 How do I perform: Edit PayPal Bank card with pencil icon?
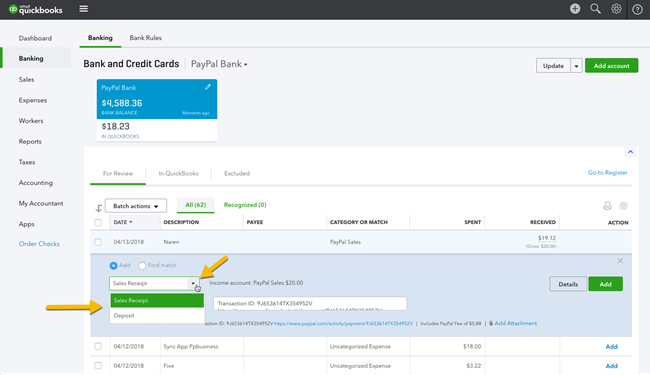pos(208,87)
